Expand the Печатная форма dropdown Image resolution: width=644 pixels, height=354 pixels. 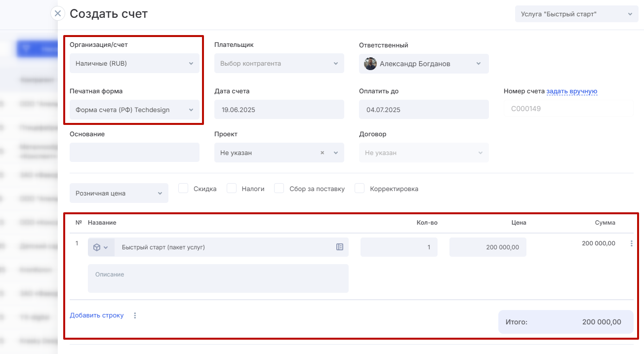tap(134, 110)
